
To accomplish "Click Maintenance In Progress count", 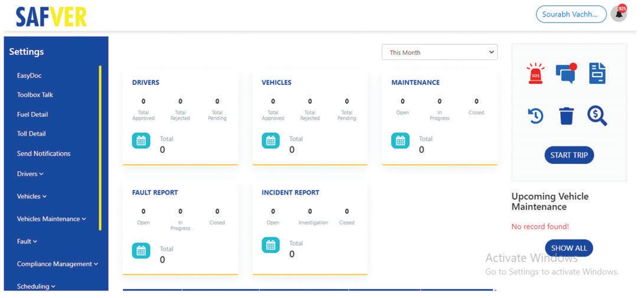I will pos(439,101).
